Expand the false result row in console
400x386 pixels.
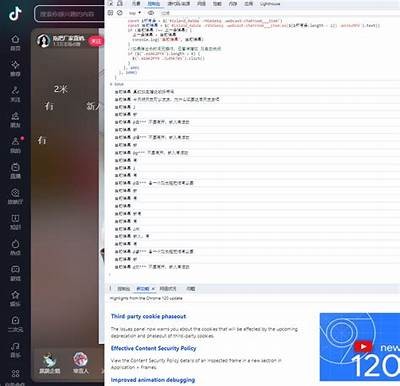(x=117, y=84)
